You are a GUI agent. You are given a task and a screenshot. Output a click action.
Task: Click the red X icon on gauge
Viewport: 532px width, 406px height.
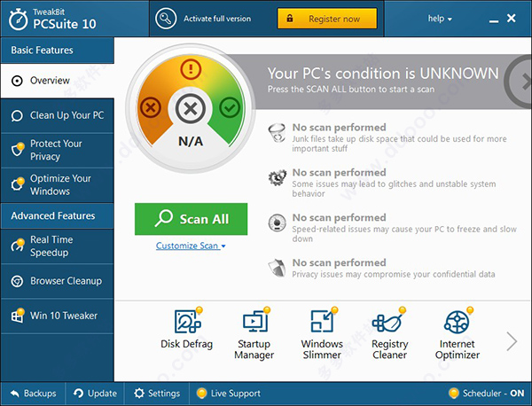[x=151, y=108]
